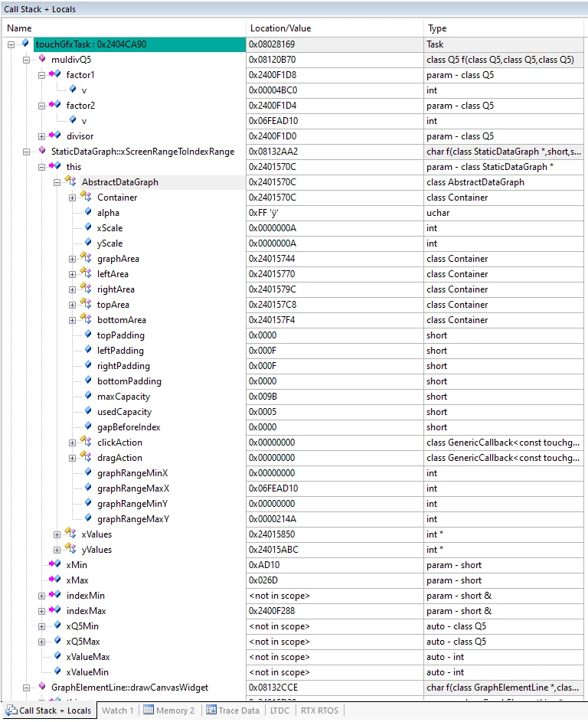Collapse the 'this' parameter node

tap(41, 167)
